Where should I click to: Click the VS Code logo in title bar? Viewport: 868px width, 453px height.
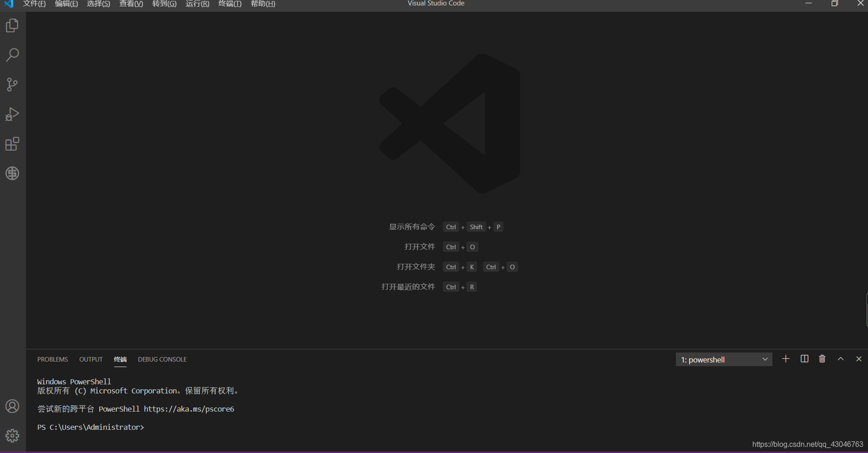point(9,4)
